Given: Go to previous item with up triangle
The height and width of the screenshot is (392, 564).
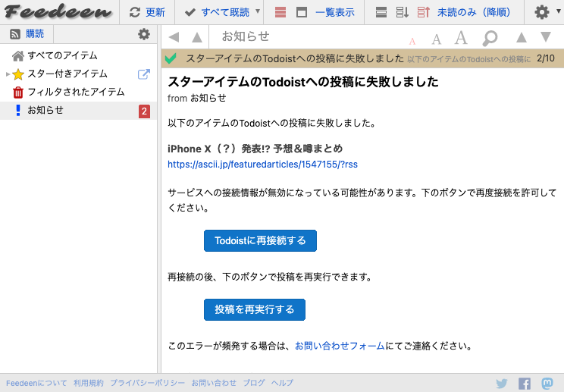Looking at the screenshot, I should (522, 37).
